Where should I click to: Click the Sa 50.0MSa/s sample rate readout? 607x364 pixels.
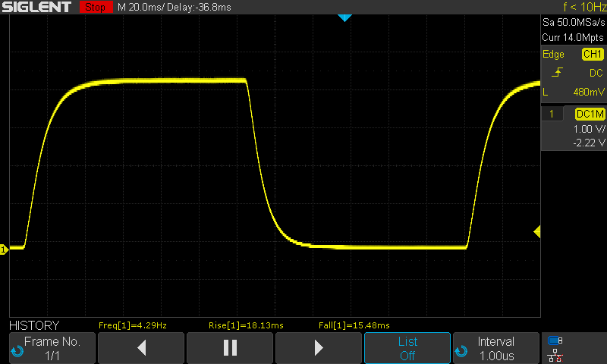tap(574, 23)
